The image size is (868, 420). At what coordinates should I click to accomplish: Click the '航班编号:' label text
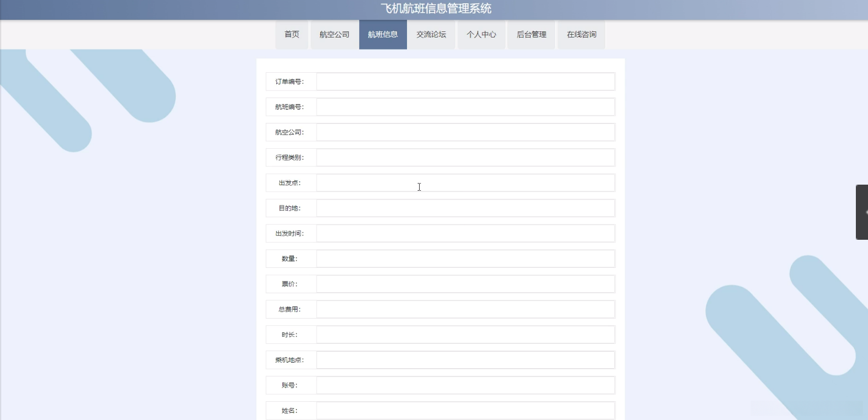click(290, 107)
